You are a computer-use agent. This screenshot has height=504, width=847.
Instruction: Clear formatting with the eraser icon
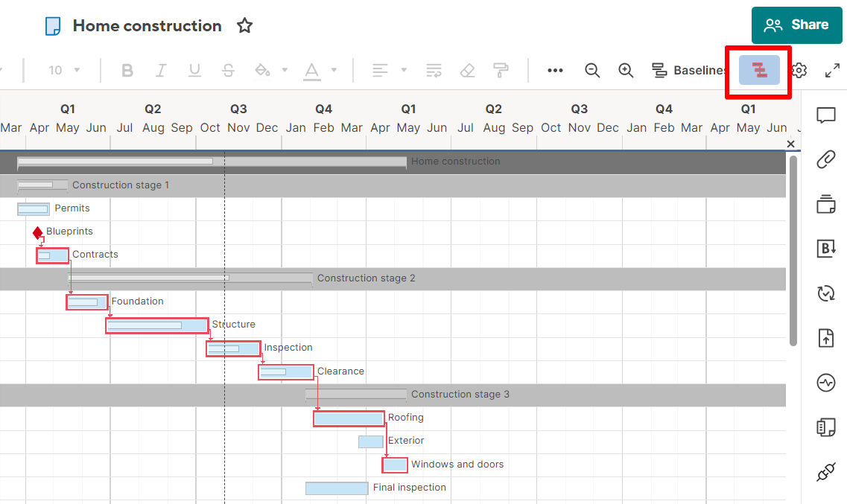pos(467,70)
